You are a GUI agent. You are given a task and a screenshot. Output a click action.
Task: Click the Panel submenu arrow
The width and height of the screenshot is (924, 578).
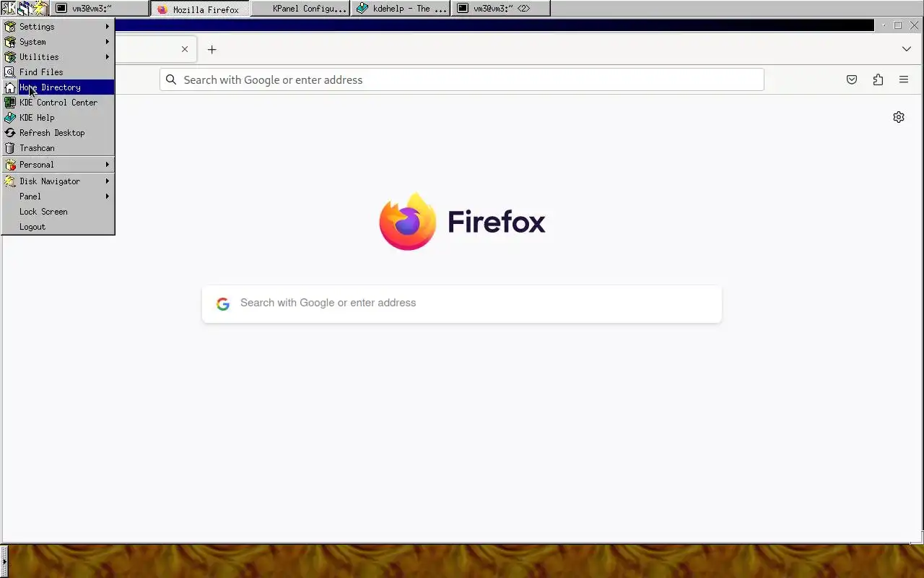point(108,197)
